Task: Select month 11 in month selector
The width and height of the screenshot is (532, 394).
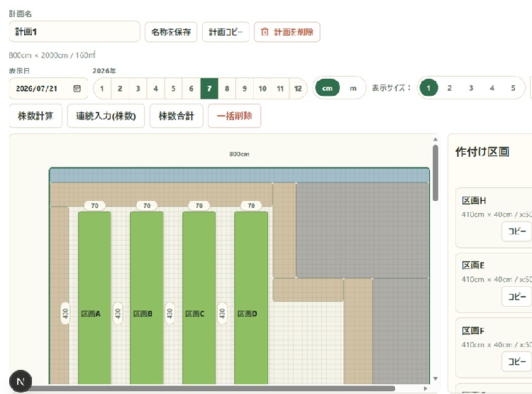Action: [280, 89]
